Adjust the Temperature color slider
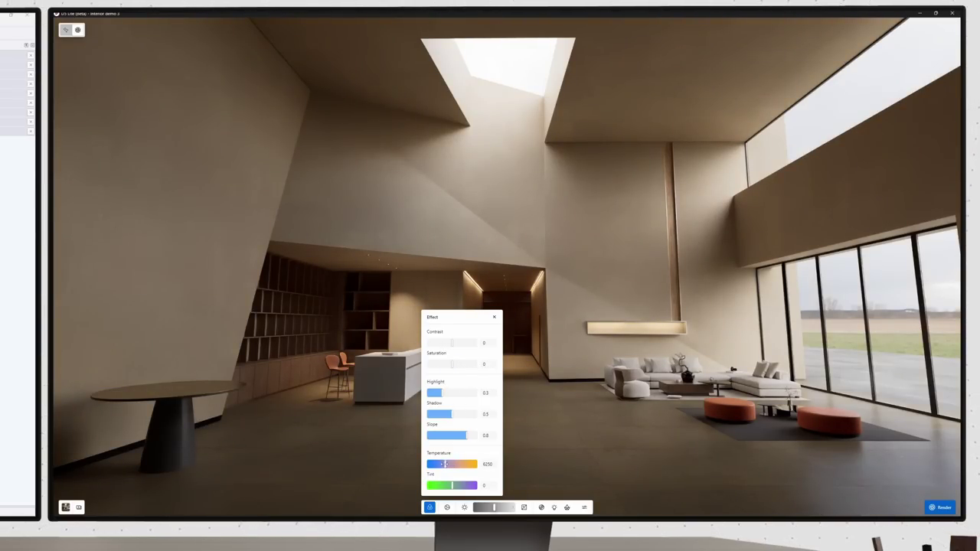Viewport: 980px width, 551px height. (x=452, y=464)
